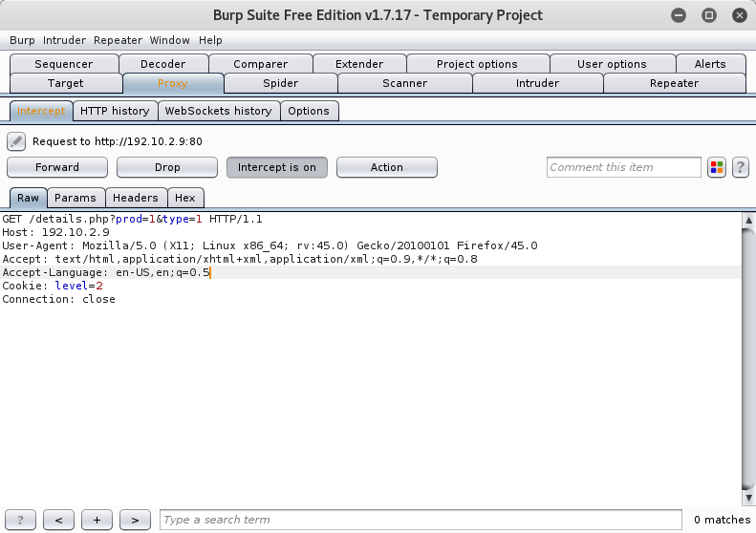The image size is (756, 533).
Task: Select the Raw request view tab
Action: click(x=28, y=198)
